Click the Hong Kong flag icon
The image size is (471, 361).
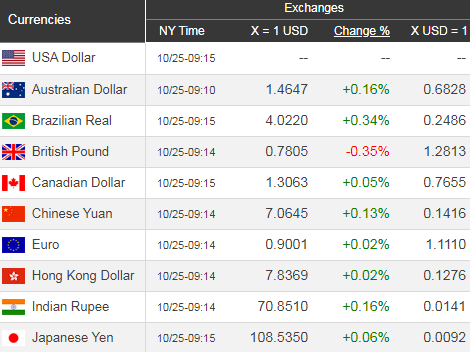tap(13, 276)
